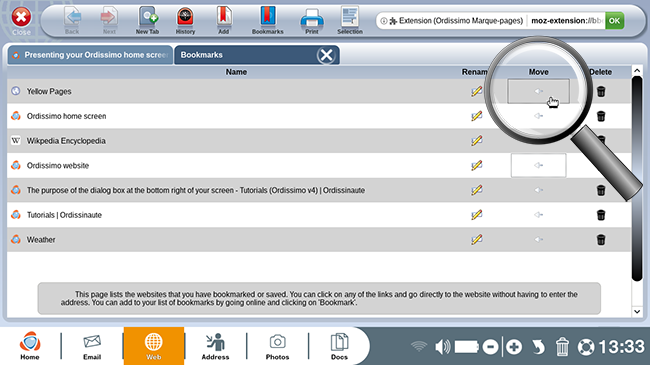Click the battery indicator
The image size is (650, 365).
pyautogui.click(x=467, y=346)
